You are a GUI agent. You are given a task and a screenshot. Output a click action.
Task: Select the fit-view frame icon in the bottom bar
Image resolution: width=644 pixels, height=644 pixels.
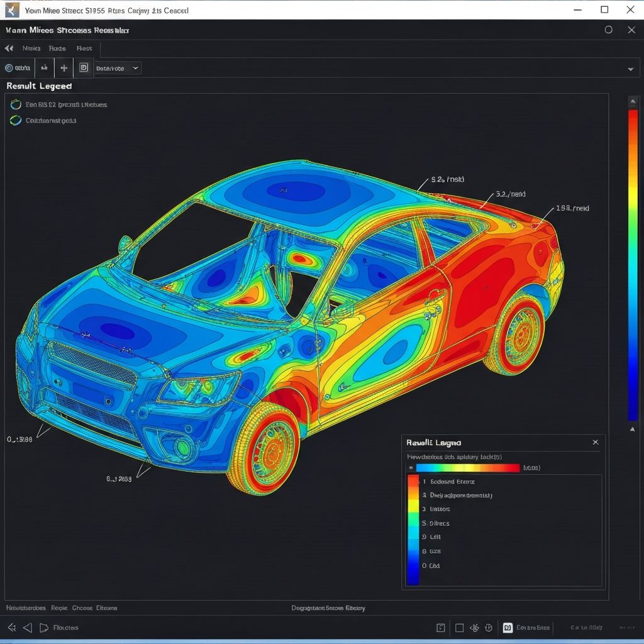441,627
